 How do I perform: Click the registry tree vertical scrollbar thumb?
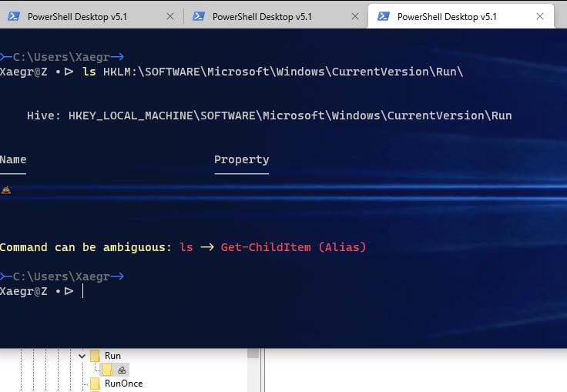pos(253,353)
